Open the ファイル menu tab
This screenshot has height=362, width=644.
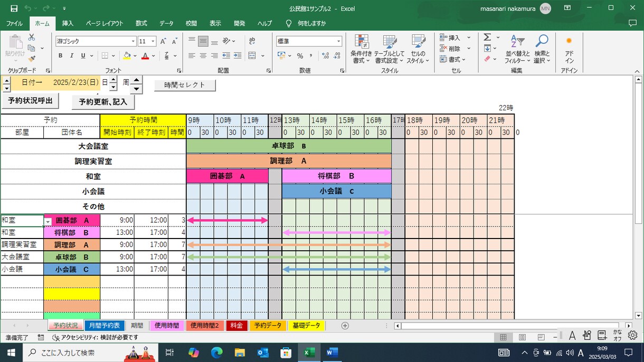click(x=14, y=23)
